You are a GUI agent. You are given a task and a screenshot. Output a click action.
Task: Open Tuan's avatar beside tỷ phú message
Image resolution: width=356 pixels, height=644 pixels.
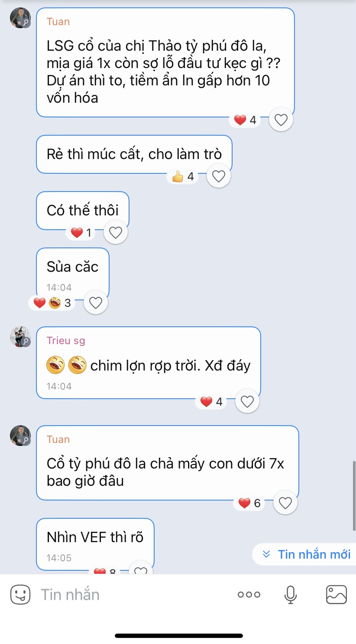point(20,436)
